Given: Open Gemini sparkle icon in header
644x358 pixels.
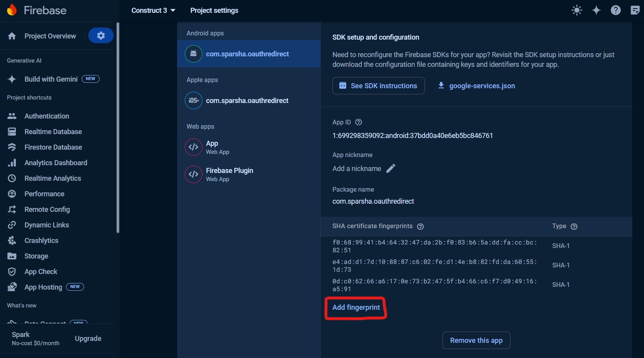Looking at the screenshot, I should pyautogui.click(x=596, y=10).
